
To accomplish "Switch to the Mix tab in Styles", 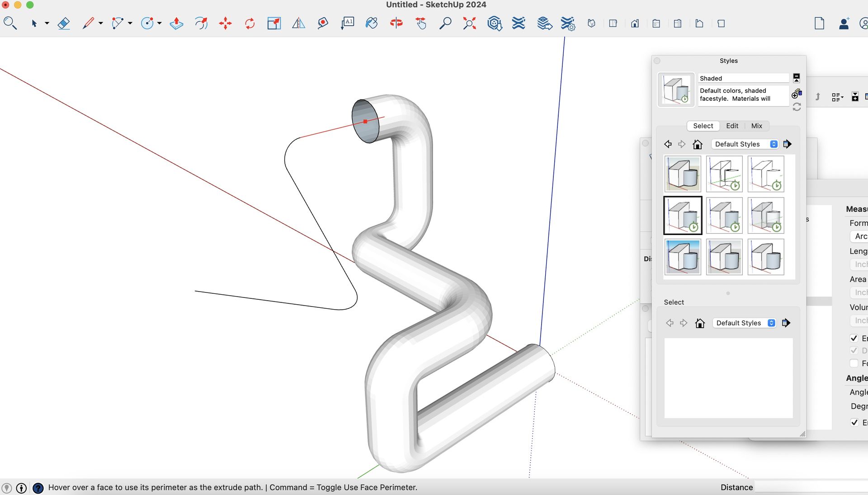I will coord(756,126).
